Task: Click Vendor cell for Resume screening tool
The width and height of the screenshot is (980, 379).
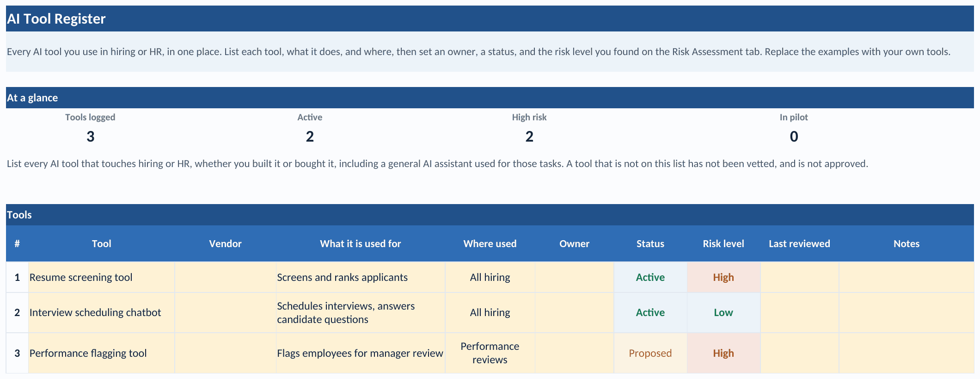Action: click(x=225, y=277)
